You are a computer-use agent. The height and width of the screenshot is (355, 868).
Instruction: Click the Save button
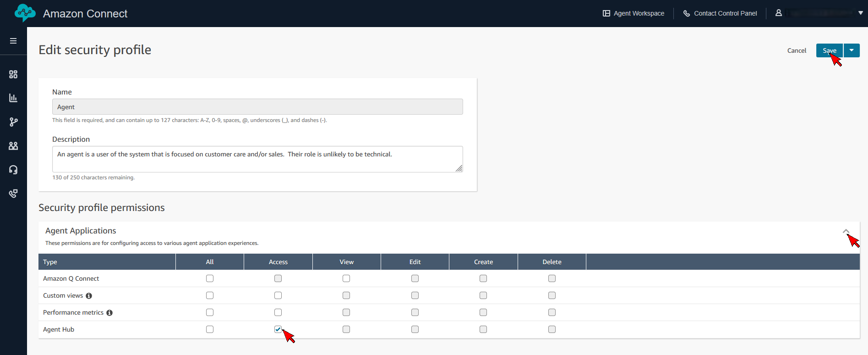click(829, 50)
